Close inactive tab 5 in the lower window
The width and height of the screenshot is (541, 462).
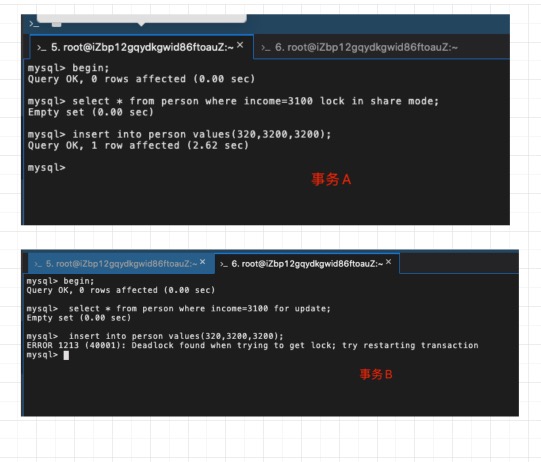click(x=203, y=262)
